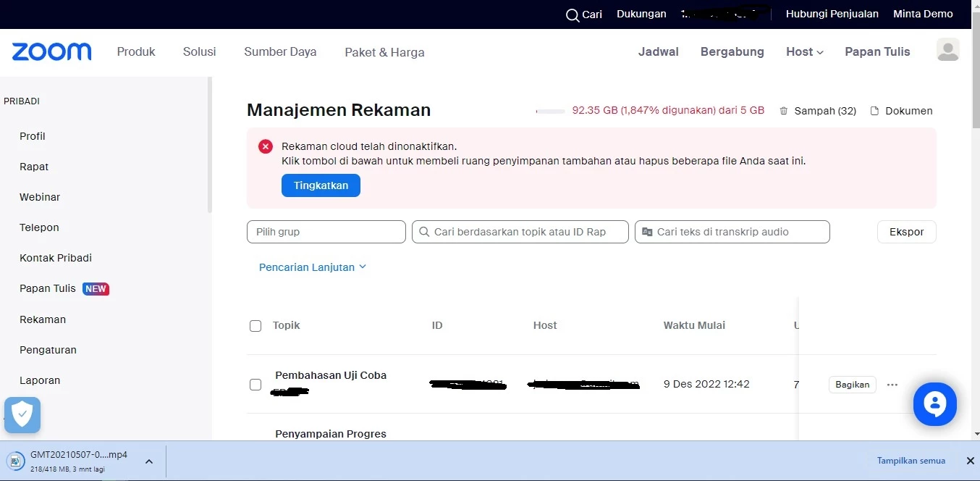Viewport: 980px width, 481px height.
Task: Toggle the select-all recordings checkbox
Action: [255, 326]
